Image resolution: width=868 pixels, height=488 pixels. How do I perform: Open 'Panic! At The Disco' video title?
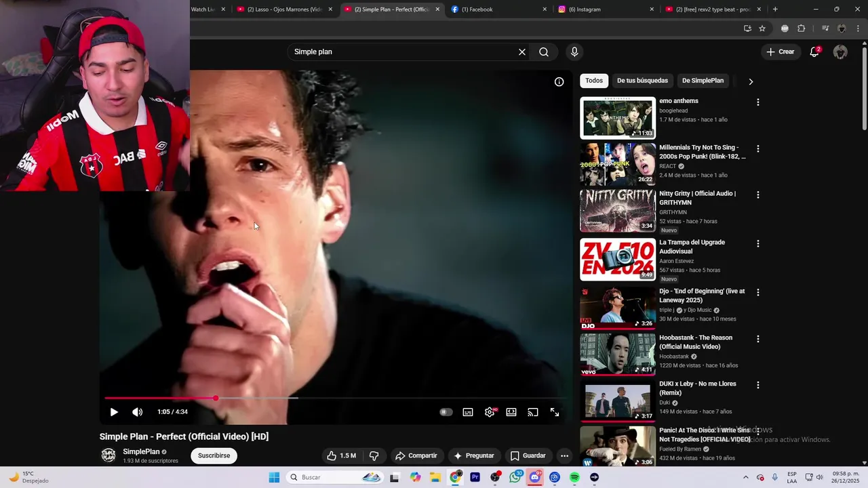click(705, 434)
